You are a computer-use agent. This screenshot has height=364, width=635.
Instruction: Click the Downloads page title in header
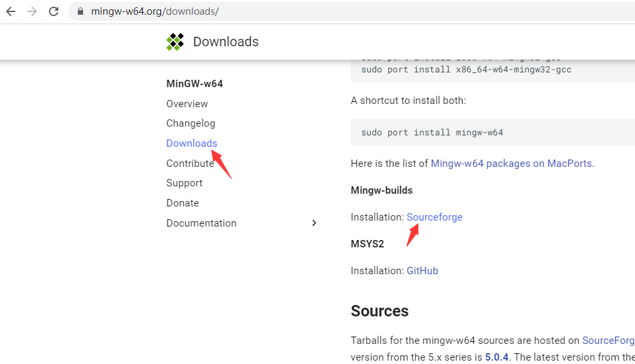pyautogui.click(x=225, y=42)
